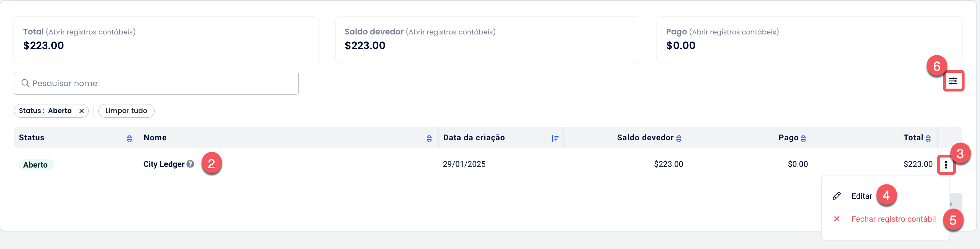
Task: Open the filter settings icon
Action: 953,81
